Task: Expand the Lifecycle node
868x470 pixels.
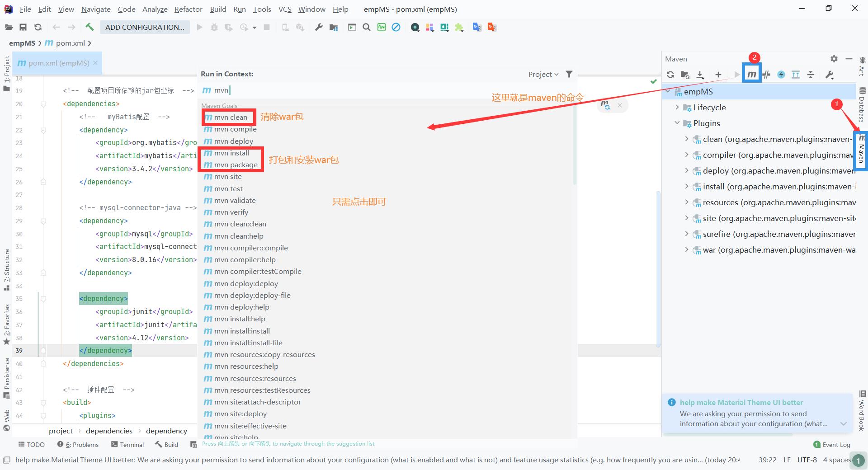Action: [677, 107]
